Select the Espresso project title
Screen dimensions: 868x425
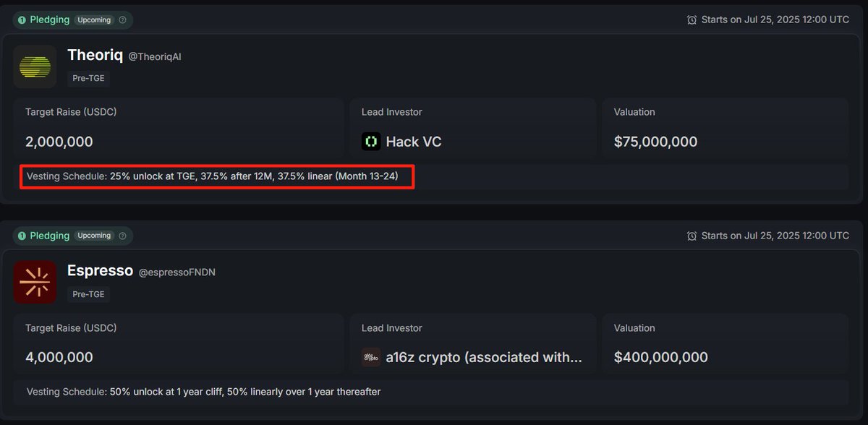(100, 271)
